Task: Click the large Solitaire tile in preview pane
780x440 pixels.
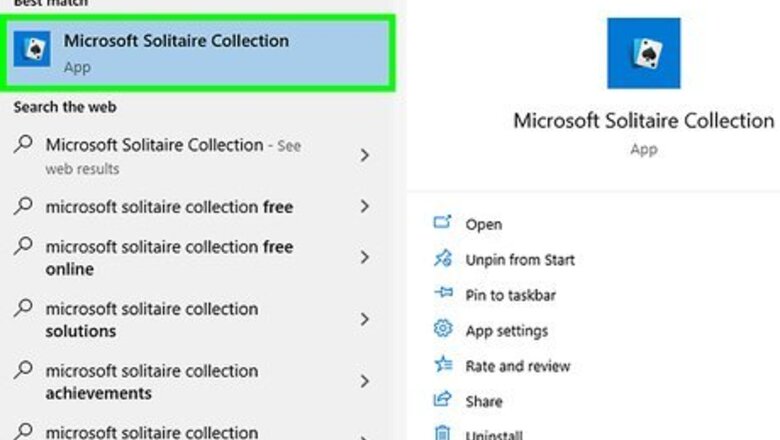Action: point(643,53)
